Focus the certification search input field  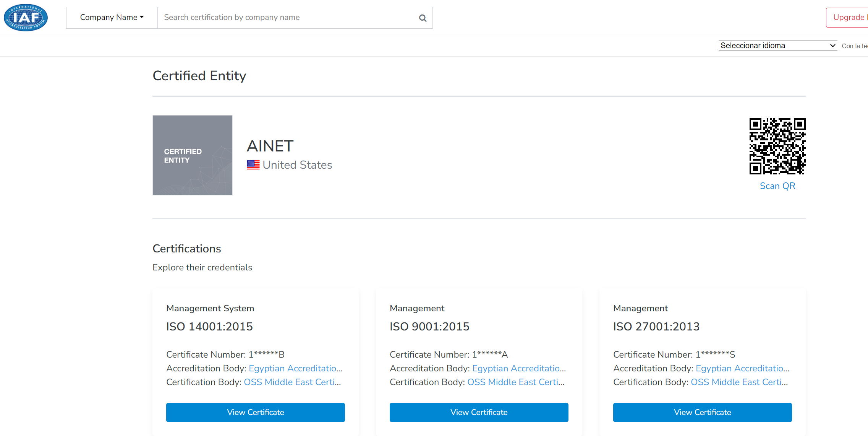(x=287, y=18)
